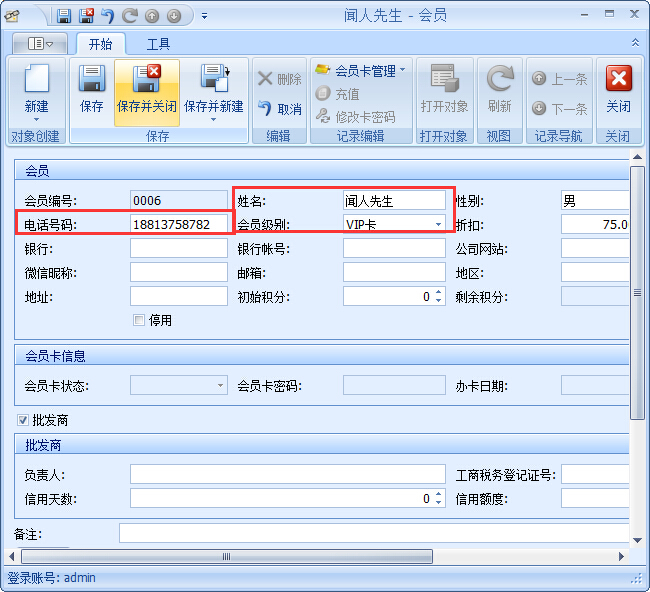Click the 办卡日期 field

point(595,385)
